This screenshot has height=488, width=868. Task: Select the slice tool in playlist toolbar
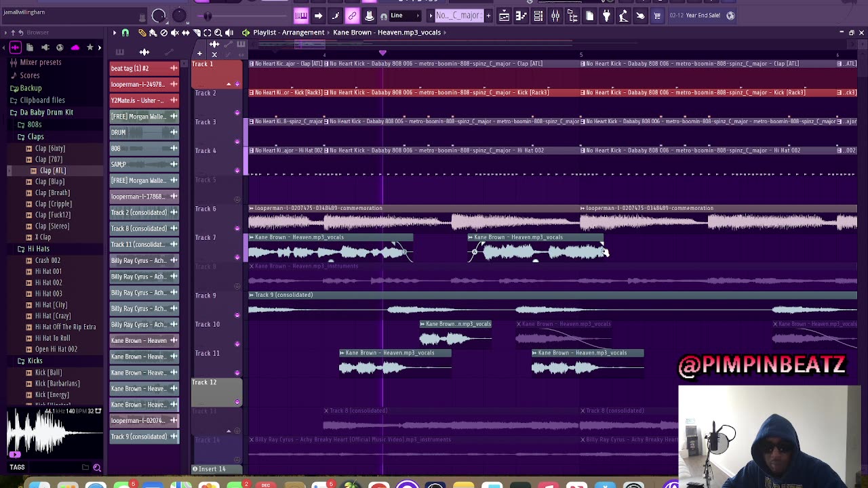coord(197,33)
